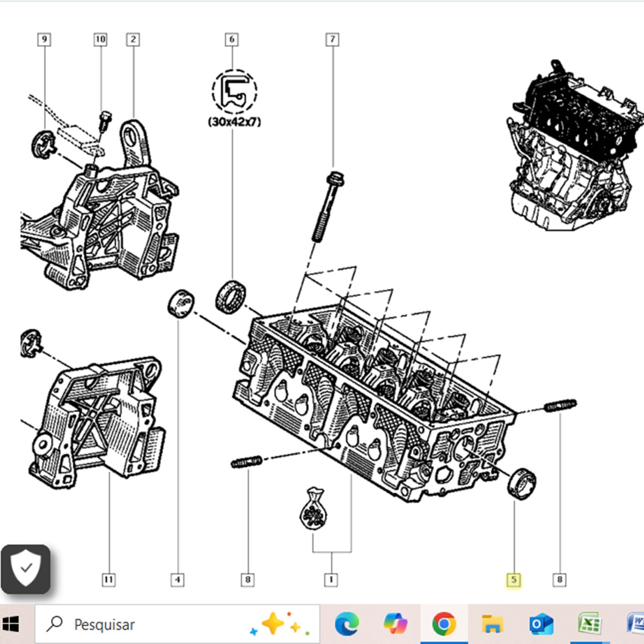
Task: Click part label 10 for the mounting bolt
Action: tap(100, 39)
